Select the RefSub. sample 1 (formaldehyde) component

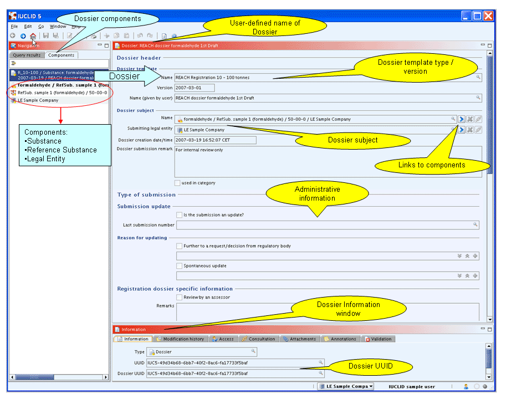(x=58, y=93)
